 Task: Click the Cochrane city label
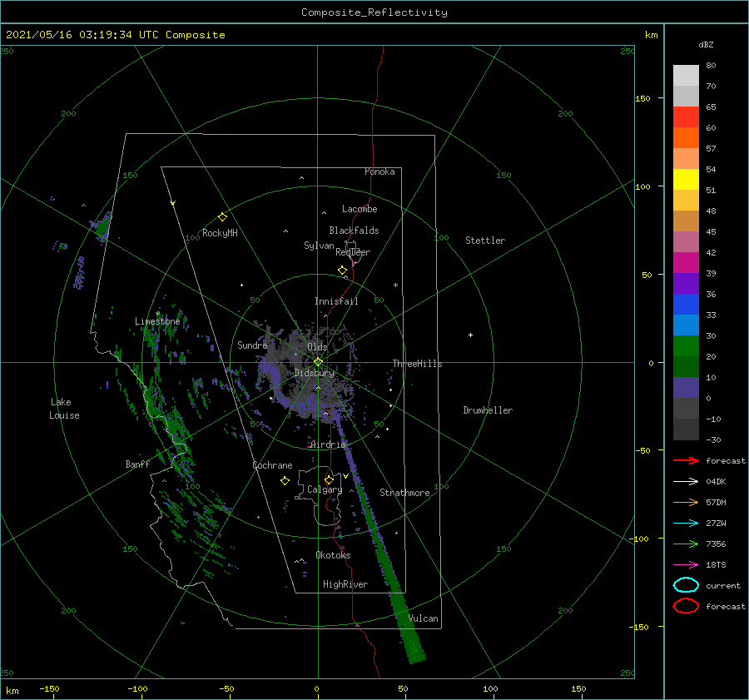[272, 465]
